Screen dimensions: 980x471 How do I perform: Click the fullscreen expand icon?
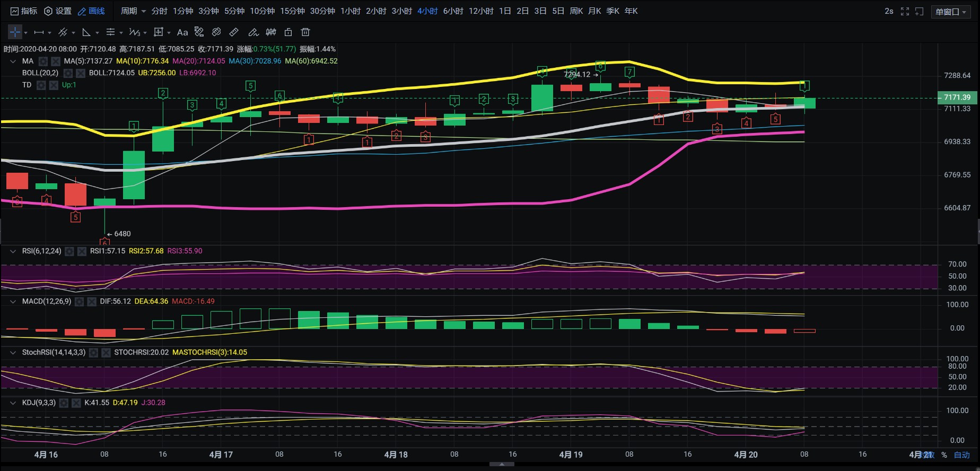tap(905, 11)
